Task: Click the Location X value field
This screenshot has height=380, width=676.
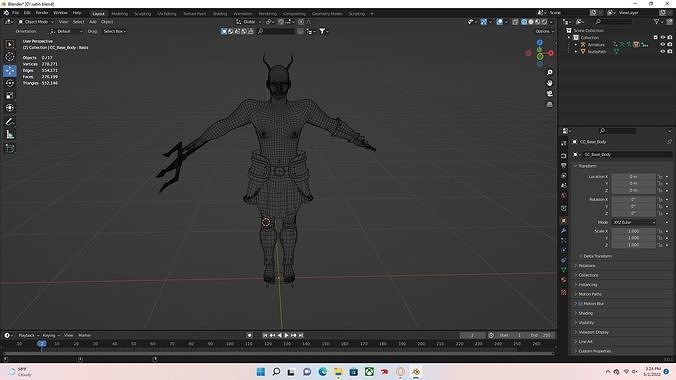Action: pos(633,177)
